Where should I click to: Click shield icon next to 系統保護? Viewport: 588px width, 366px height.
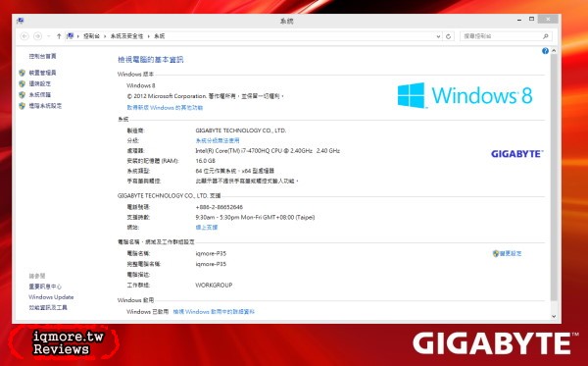[23, 95]
